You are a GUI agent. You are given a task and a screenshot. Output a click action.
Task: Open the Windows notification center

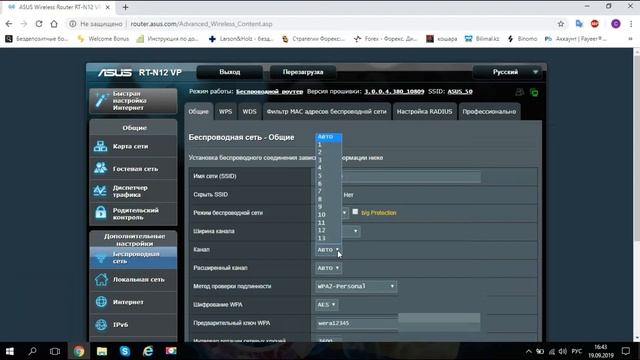click(x=626, y=351)
